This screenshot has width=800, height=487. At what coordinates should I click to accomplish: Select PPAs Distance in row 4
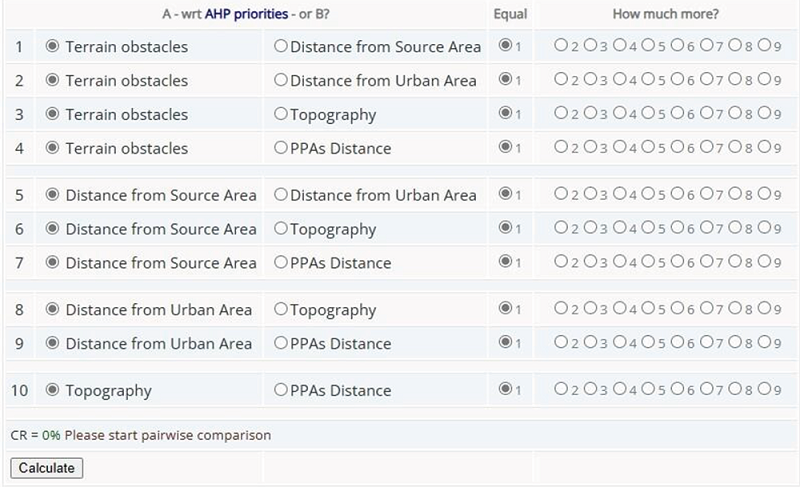[x=281, y=149]
